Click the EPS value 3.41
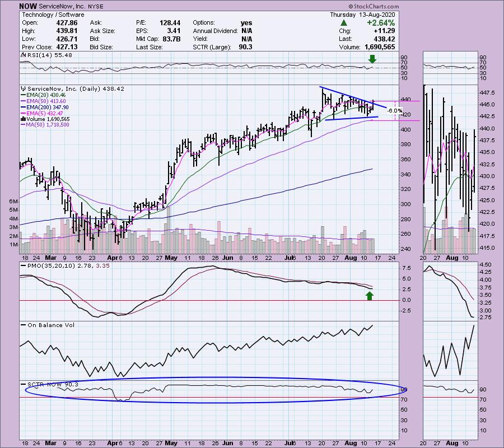This screenshot has height=448, width=504. [x=173, y=31]
